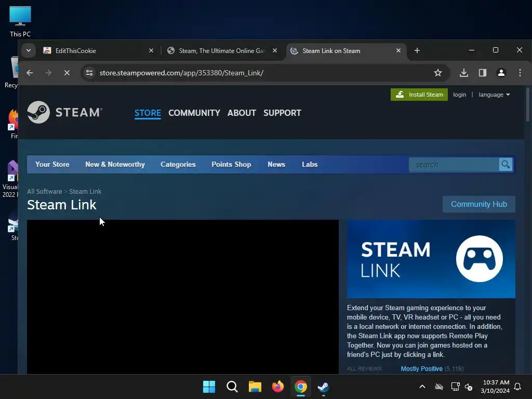The image size is (532, 399).
Task: Click Chrome icon in taskbar
Action: click(x=301, y=387)
